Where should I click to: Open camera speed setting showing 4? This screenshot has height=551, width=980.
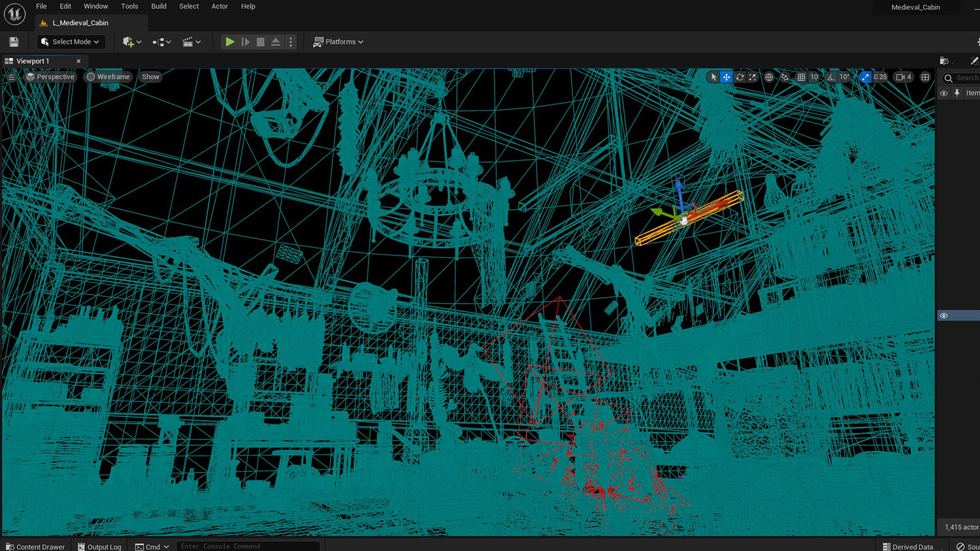(x=904, y=77)
